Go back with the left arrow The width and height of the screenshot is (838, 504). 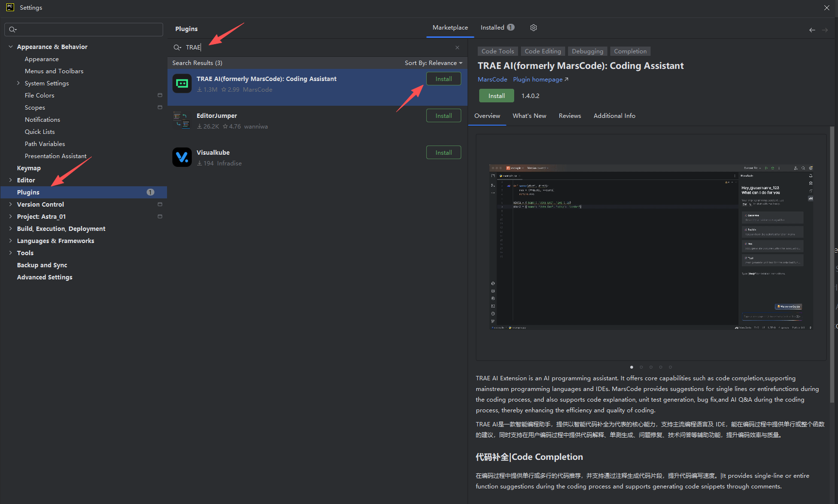[x=812, y=30]
